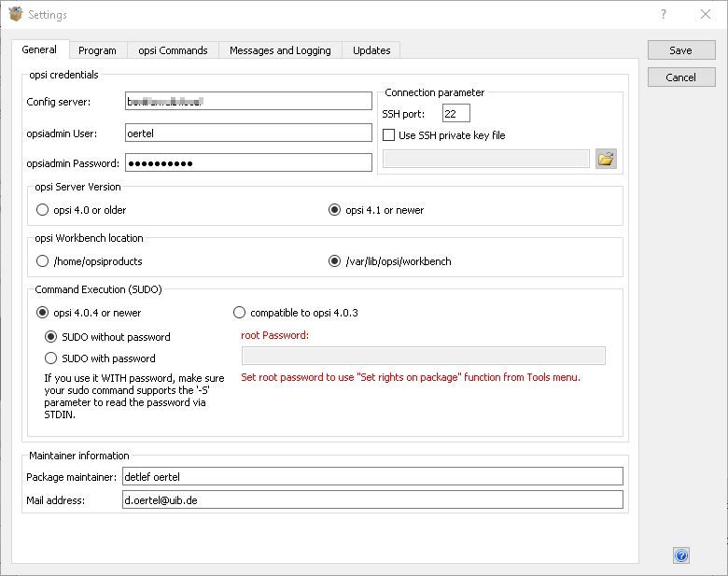Select opsi 4.0 or older radio button
Viewport: 728px width, 576px height.
[42, 210]
